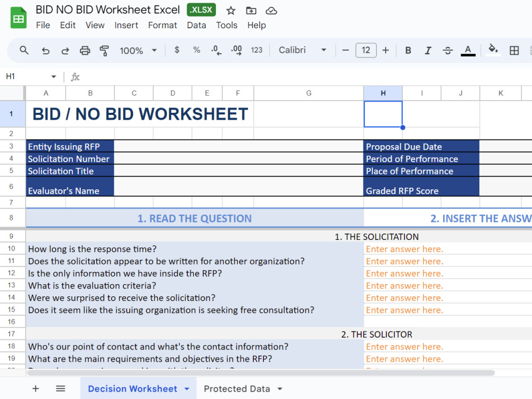Open the View menu
532x399 pixels.
pyautogui.click(x=95, y=25)
